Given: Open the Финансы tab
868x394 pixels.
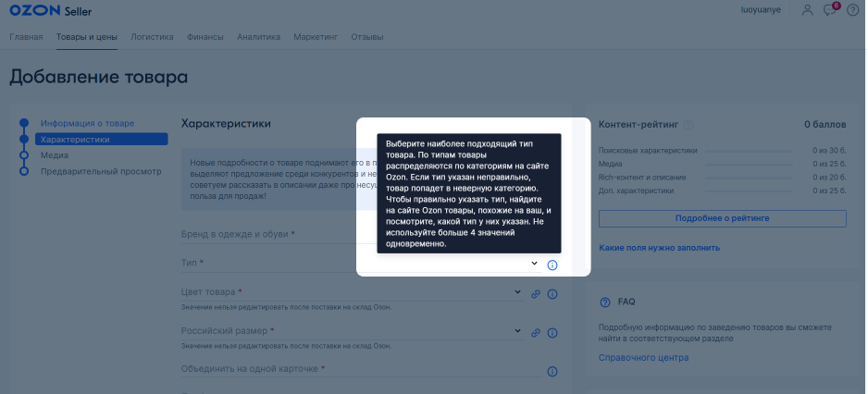Looking at the screenshot, I should click(x=205, y=37).
